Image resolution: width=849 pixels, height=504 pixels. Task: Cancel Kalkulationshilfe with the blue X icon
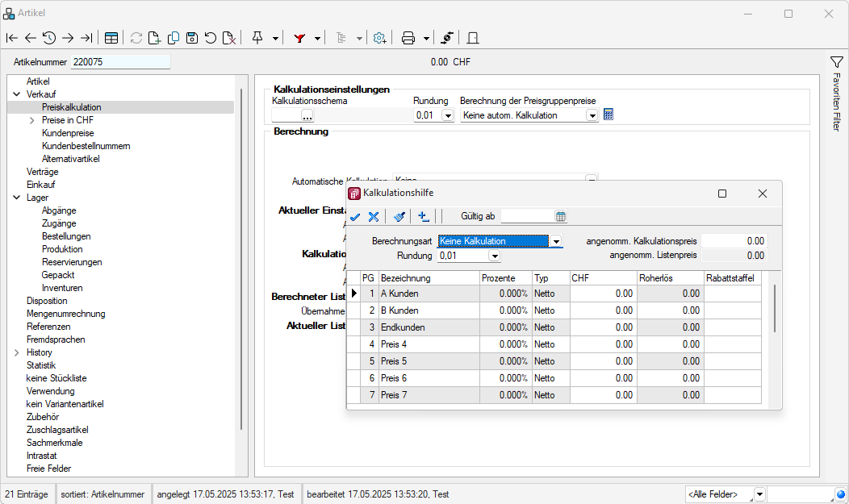tap(374, 216)
